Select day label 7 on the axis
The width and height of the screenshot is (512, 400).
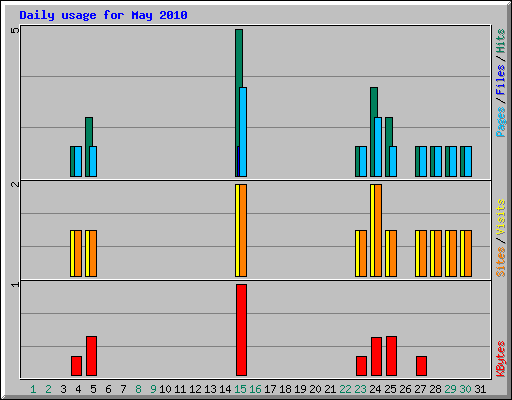coord(123,389)
